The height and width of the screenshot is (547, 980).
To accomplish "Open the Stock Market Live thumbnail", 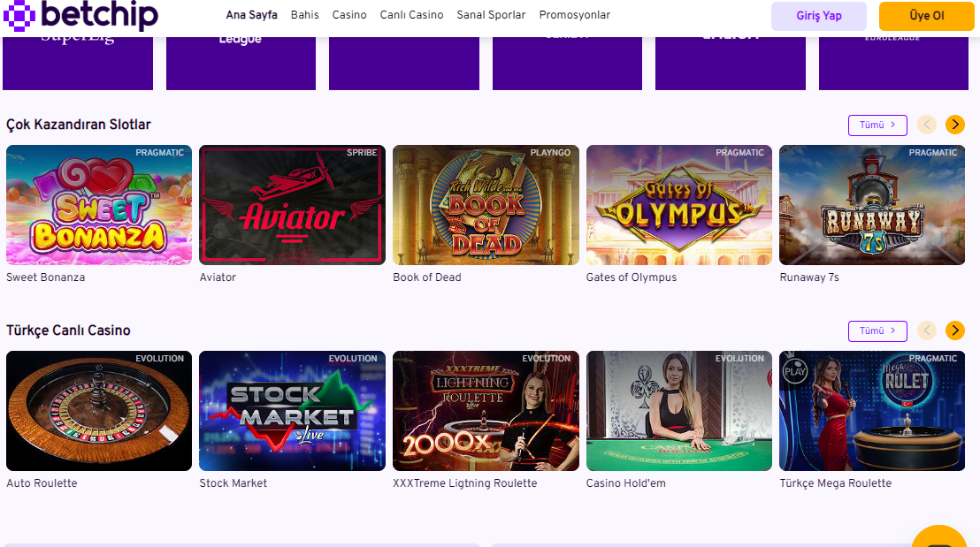I will [x=292, y=411].
